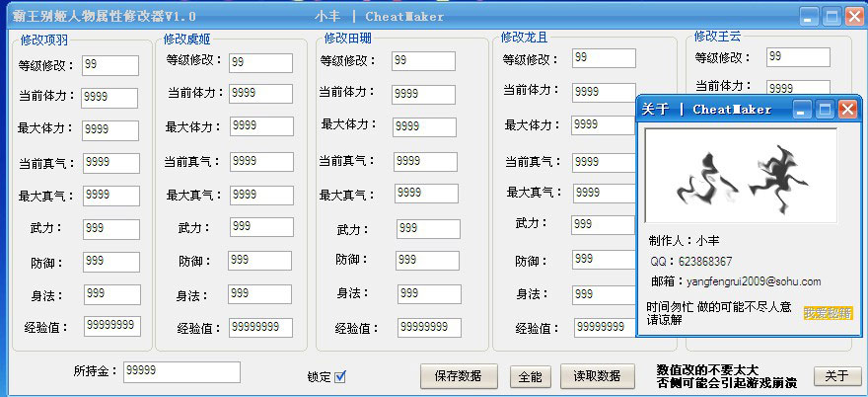Click 武力 field in 修改田珊 group
Viewport: 868px width, 397px height.
pyautogui.click(x=428, y=229)
